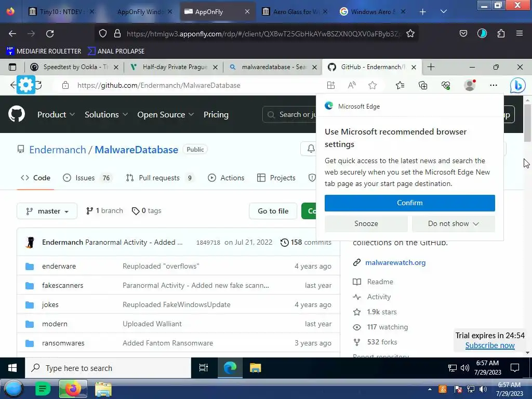This screenshot has width=532, height=399.
Task: Expand the Open Source menu
Action: (x=166, y=115)
